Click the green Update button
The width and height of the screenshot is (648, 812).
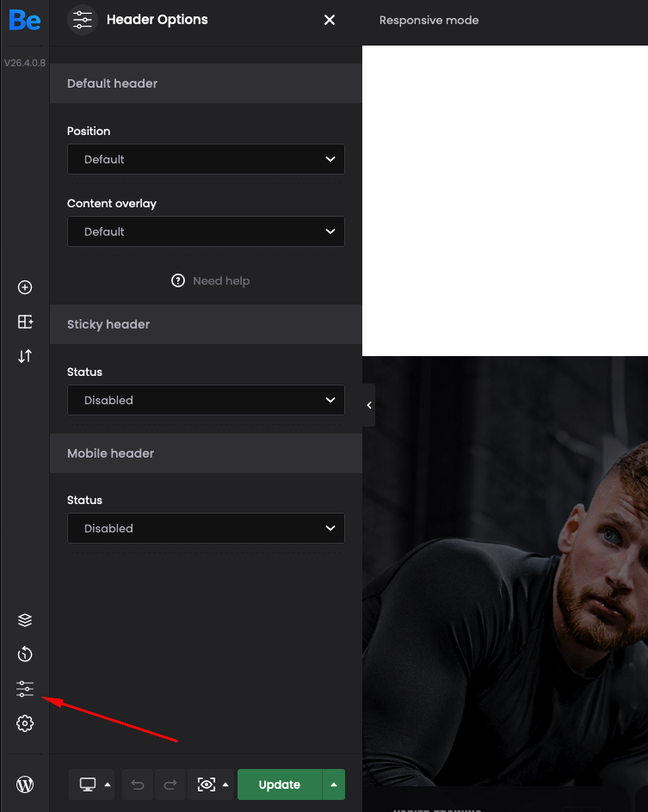coord(279,784)
